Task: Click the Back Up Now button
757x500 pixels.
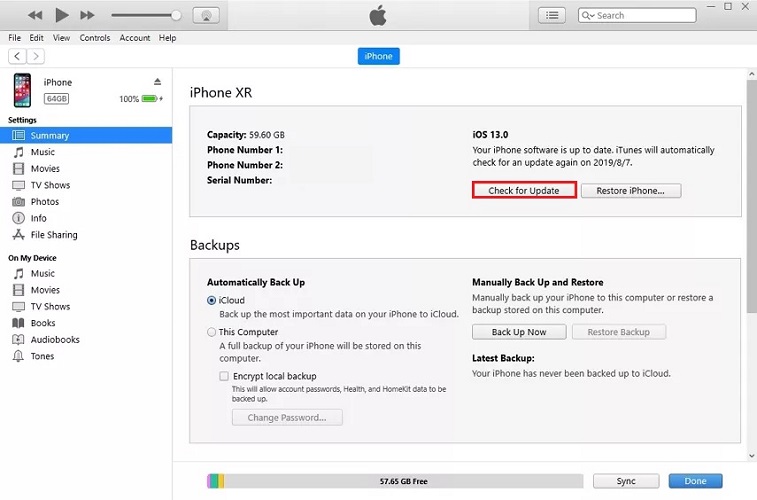Action: point(519,332)
